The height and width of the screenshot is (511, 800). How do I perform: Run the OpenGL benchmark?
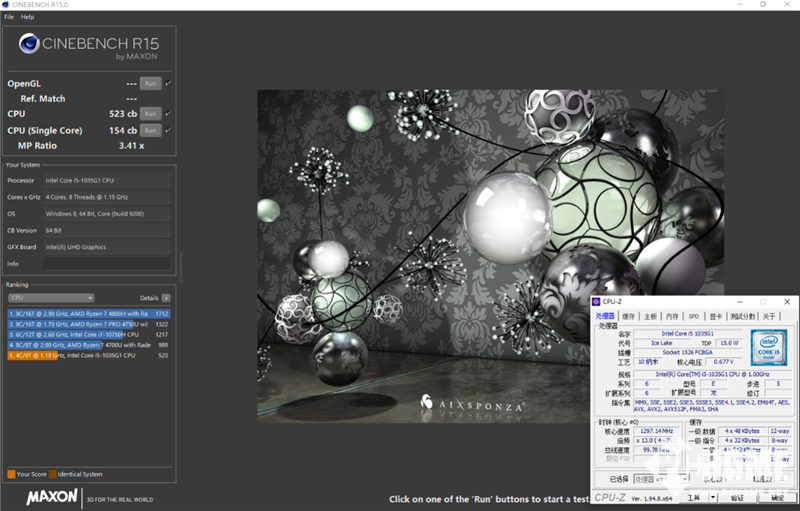click(x=151, y=84)
